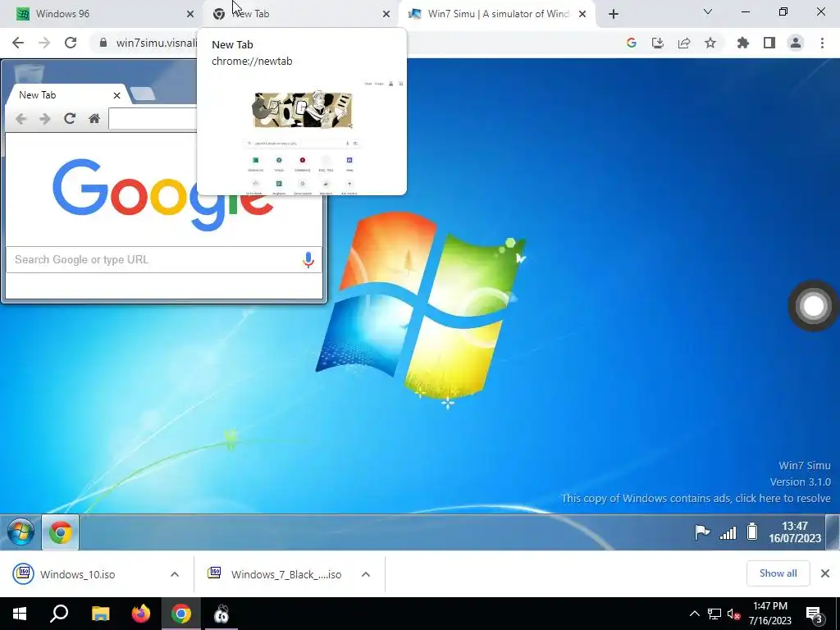Open Chrome three-dot menu
This screenshot has width=840, height=630.
[x=822, y=43]
